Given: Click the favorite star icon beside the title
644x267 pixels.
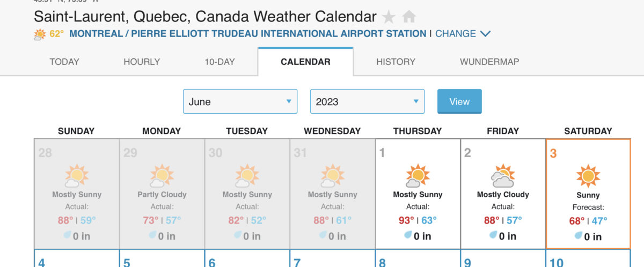Looking at the screenshot, I should pyautogui.click(x=389, y=17).
